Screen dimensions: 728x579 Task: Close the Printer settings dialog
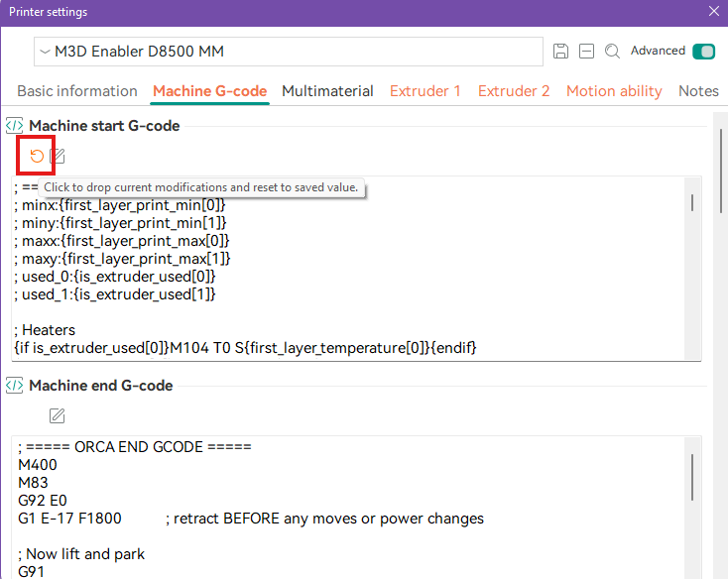[x=713, y=12]
